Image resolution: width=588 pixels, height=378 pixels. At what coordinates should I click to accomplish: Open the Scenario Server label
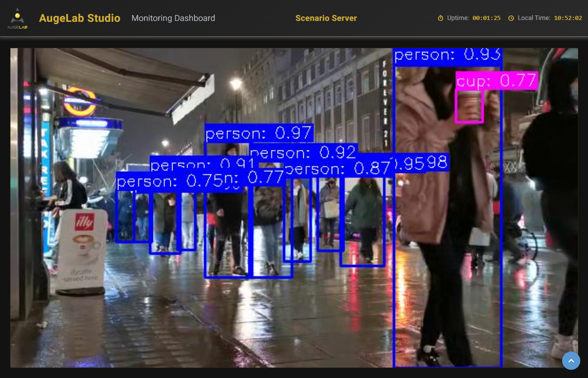(x=326, y=18)
